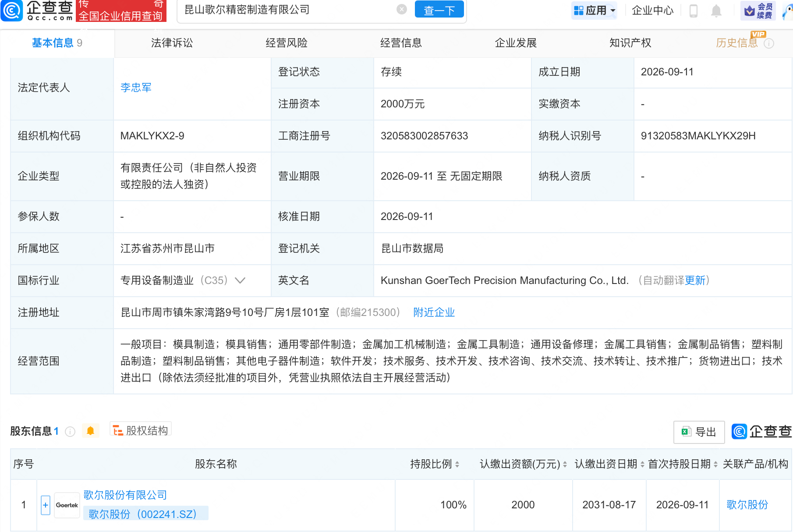The image size is (793, 532).
Task: Open notifications bell in header
Action: (x=716, y=11)
